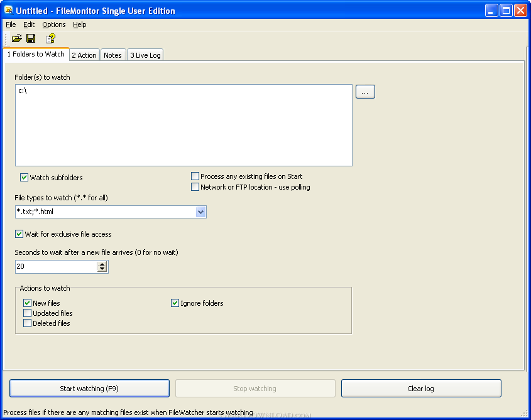
Task: Open the 3 Live Log tab
Action: 145,55
